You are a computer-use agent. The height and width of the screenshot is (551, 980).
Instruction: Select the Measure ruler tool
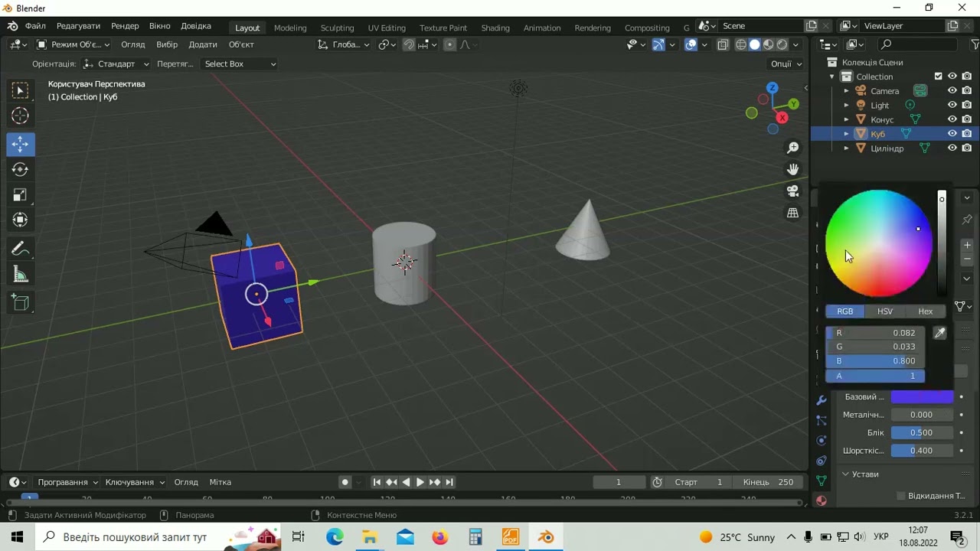point(20,275)
